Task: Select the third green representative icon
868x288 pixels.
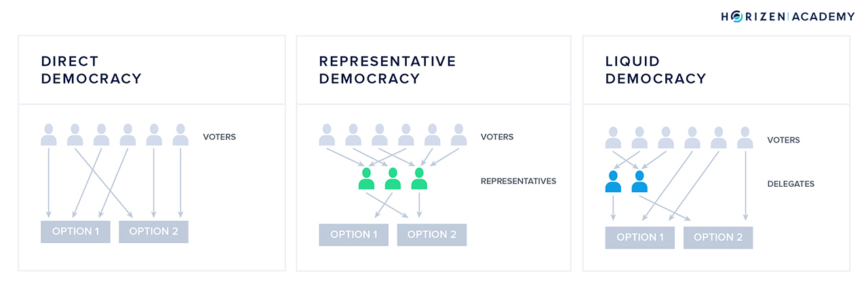Action: pyautogui.click(x=419, y=179)
